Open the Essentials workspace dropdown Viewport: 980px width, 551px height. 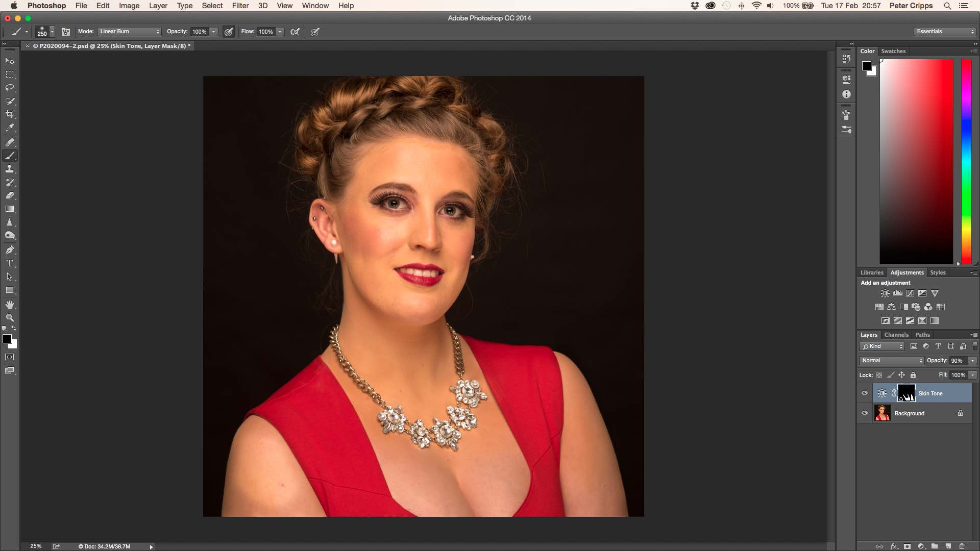(945, 32)
